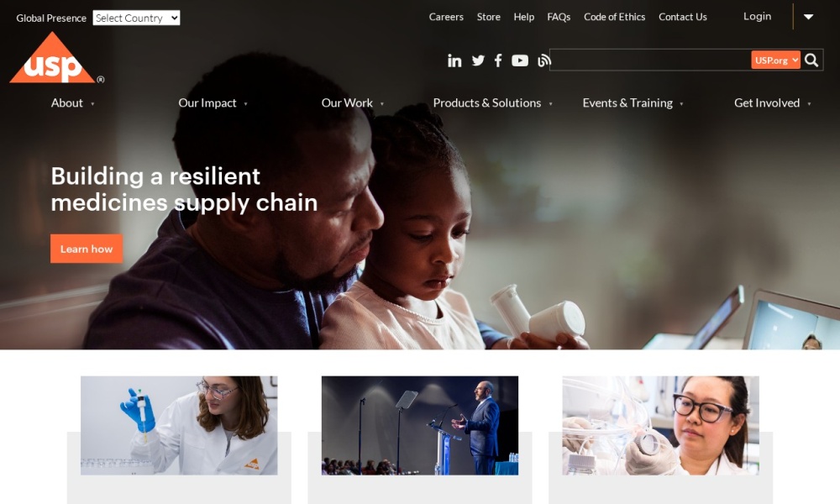Open the Careers link
The height and width of the screenshot is (504, 840).
click(x=446, y=17)
